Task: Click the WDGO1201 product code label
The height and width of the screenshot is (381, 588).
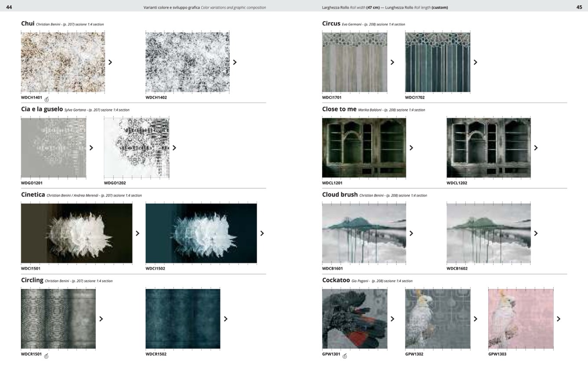Action: coord(32,183)
